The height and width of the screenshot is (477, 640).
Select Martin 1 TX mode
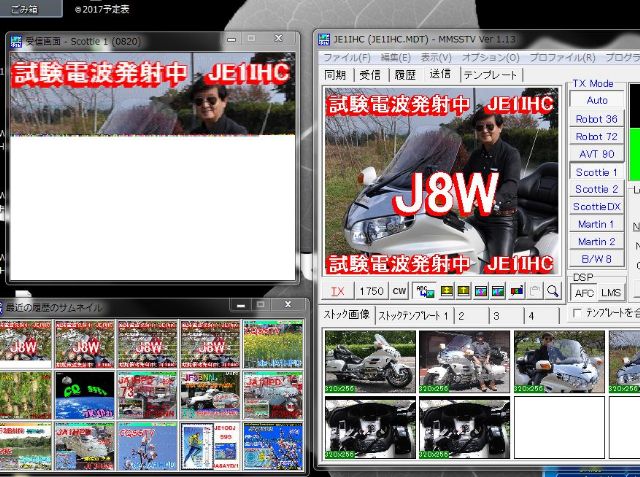click(x=596, y=224)
